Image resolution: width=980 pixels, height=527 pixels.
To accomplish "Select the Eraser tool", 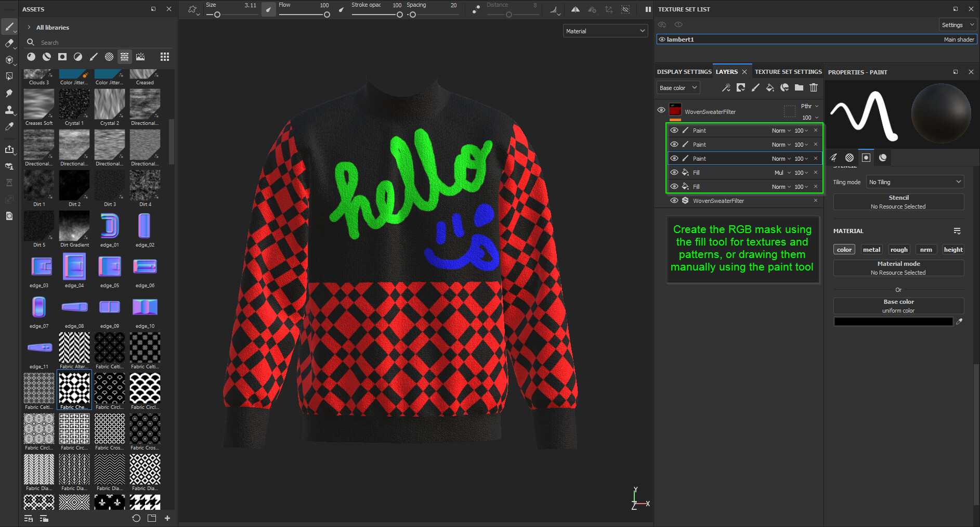I will [9, 43].
